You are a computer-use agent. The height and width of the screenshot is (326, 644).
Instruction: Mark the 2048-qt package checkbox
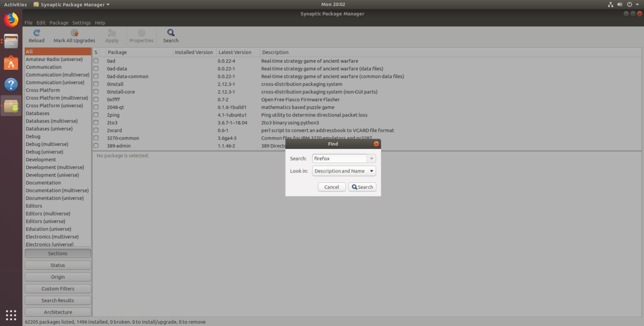pos(96,107)
